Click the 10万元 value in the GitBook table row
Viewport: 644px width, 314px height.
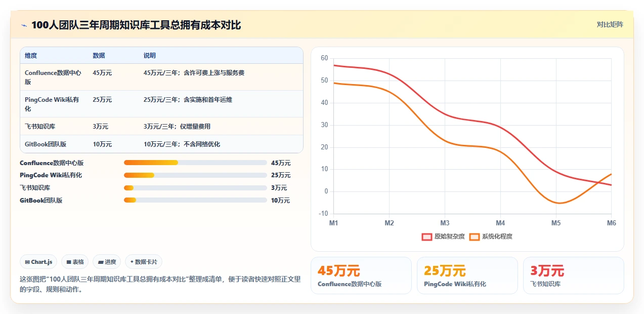point(102,144)
